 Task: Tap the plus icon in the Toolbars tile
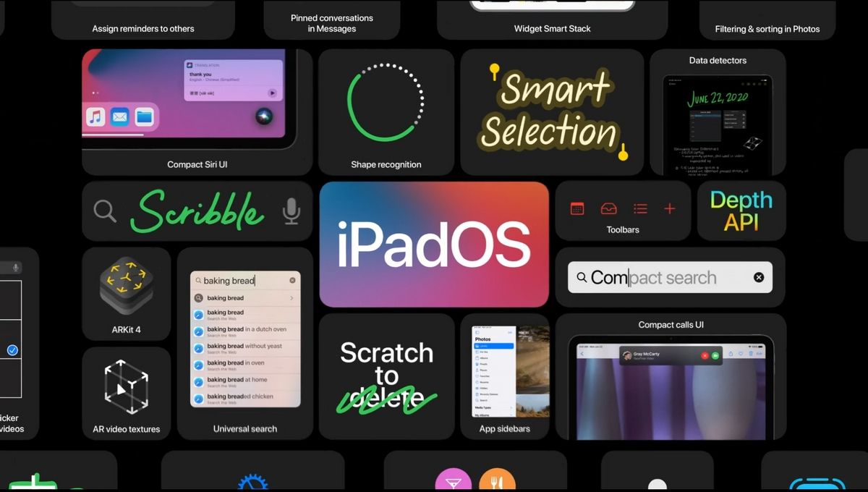coord(670,208)
